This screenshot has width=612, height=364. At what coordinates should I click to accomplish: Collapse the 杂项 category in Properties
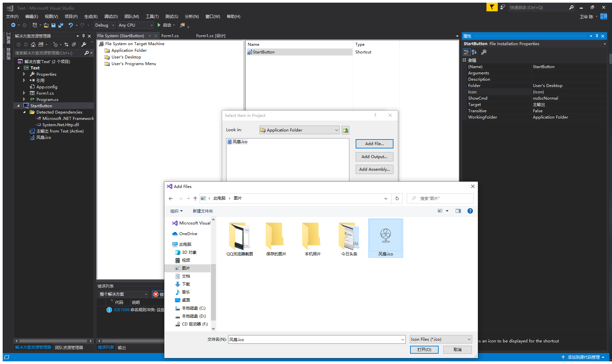tap(464, 60)
